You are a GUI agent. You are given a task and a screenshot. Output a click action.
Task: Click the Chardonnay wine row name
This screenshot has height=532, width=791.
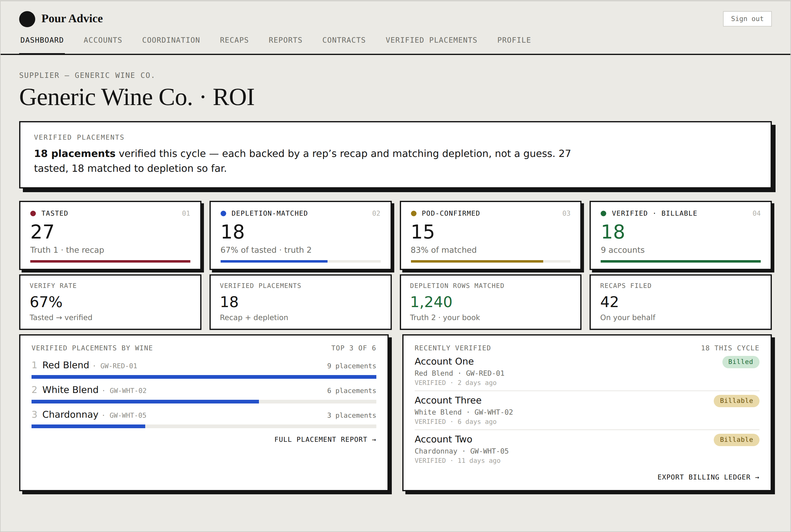[x=70, y=415]
